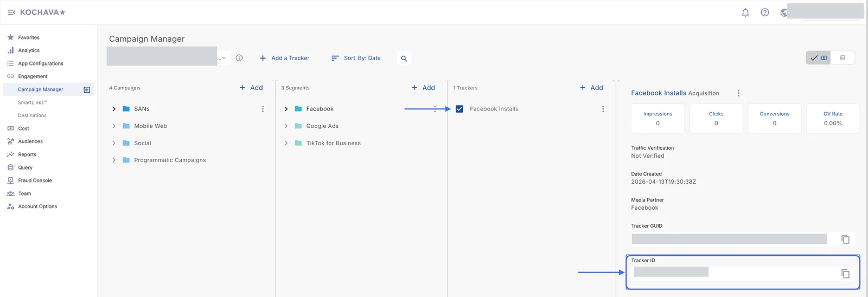Screen dimensions: 868x297
Task: Click the Clicks stat card
Action: 716,118
